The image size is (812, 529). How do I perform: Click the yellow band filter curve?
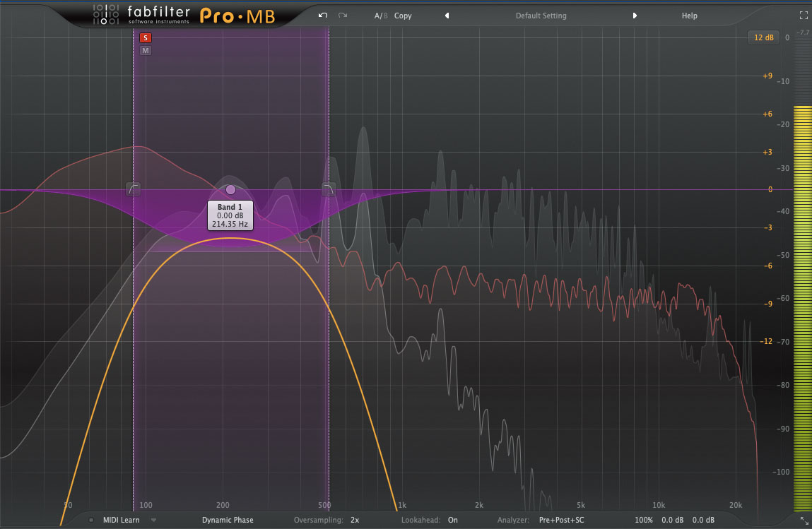(230, 238)
